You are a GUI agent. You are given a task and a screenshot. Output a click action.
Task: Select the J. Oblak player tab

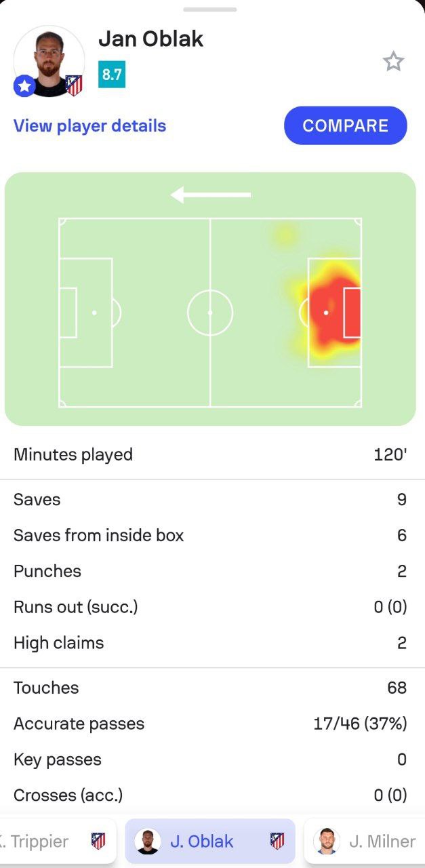210,842
